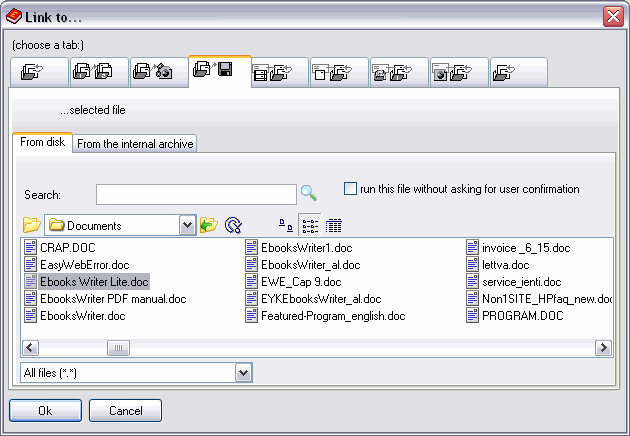Click the file list horizontal scrollbar thumb

point(119,347)
